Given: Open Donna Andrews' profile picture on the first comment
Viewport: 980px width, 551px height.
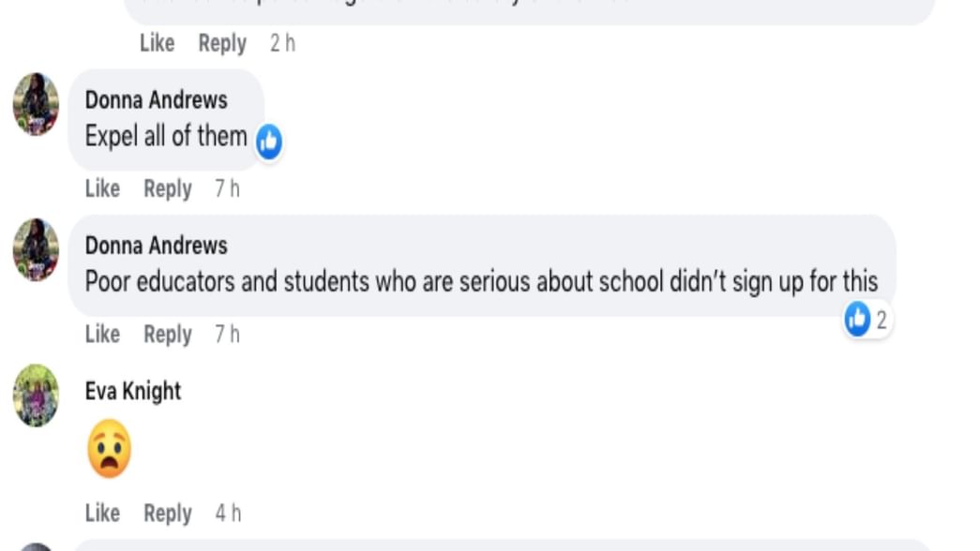Looking at the screenshot, I should coord(36,106).
